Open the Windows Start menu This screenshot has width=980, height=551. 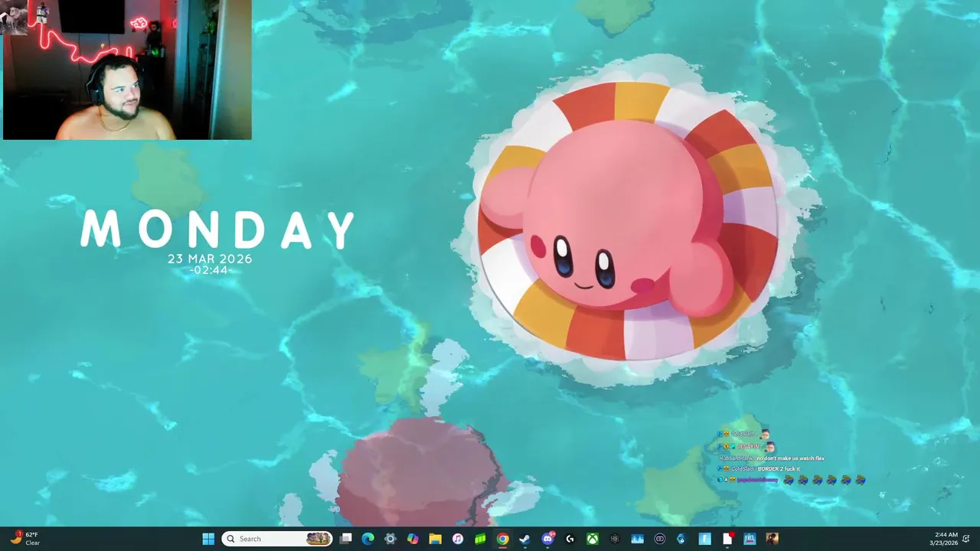(x=208, y=539)
